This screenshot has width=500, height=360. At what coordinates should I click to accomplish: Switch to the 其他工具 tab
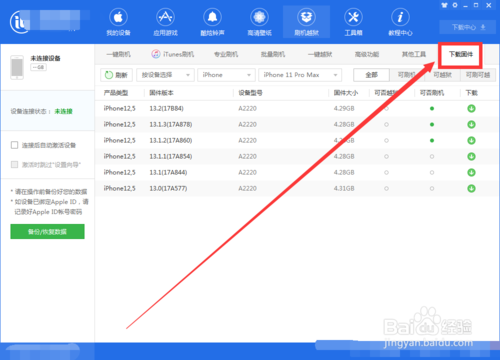click(414, 54)
